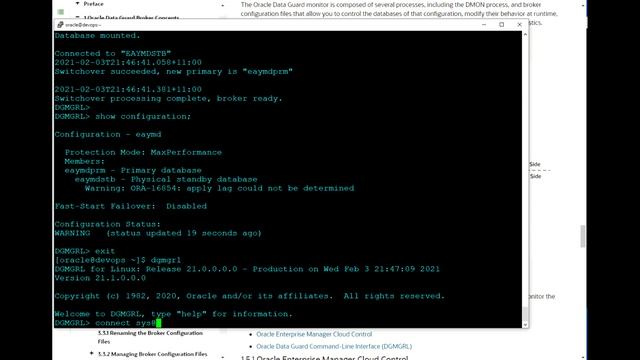Click 'DGMGRL for Linux: Release 21.0.0.0.0' line
The image size is (640, 360).
[x=247, y=269]
